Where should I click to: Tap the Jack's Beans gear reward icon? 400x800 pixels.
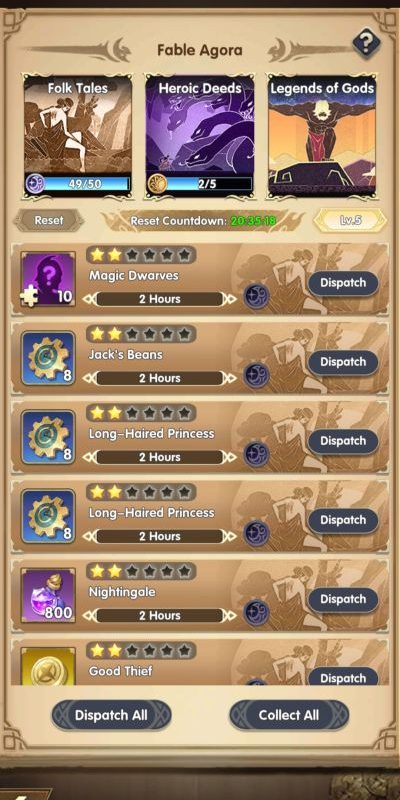coord(48,358)
